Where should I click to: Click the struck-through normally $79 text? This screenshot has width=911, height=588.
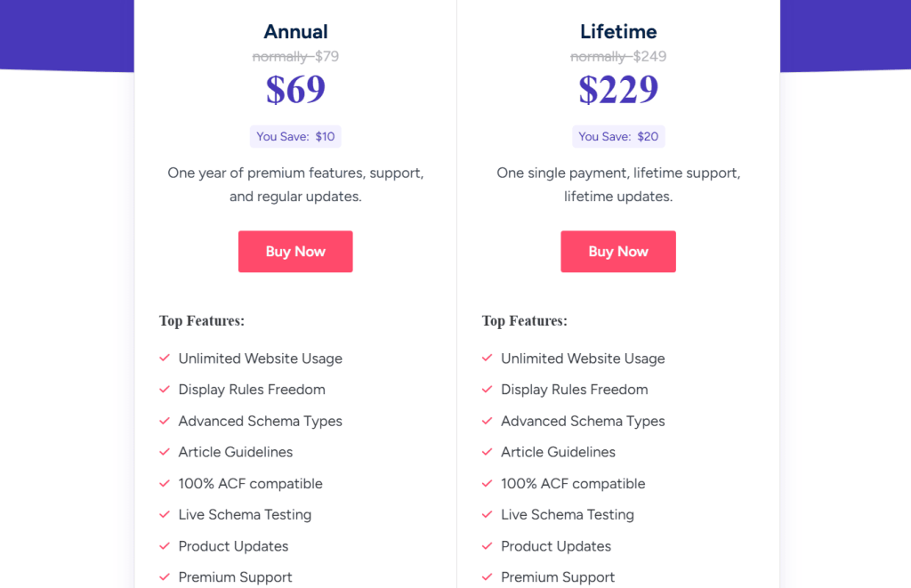pyautogui.click(x=295, y=57)
